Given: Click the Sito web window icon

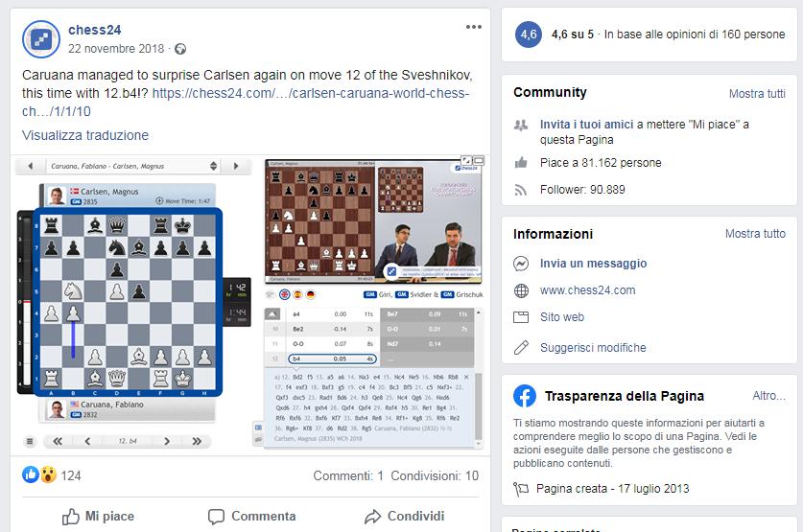Looking at the screenshot, I should 521,317.
